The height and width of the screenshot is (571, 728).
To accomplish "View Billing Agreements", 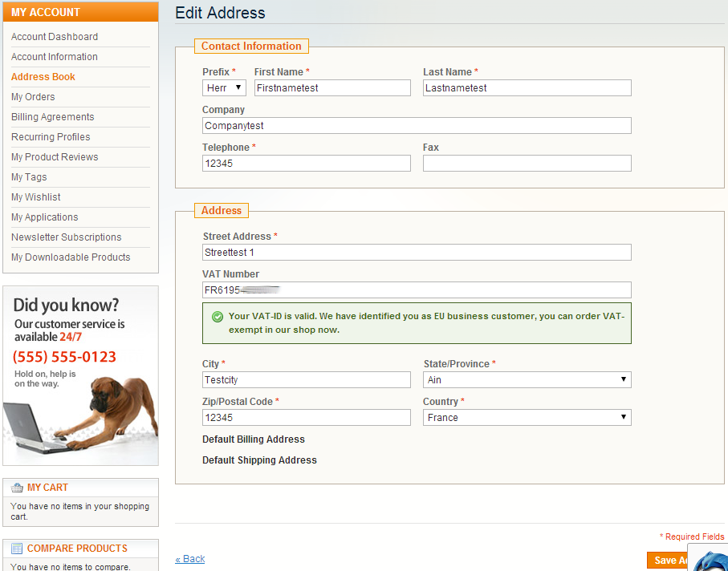I will coord(51,116).
